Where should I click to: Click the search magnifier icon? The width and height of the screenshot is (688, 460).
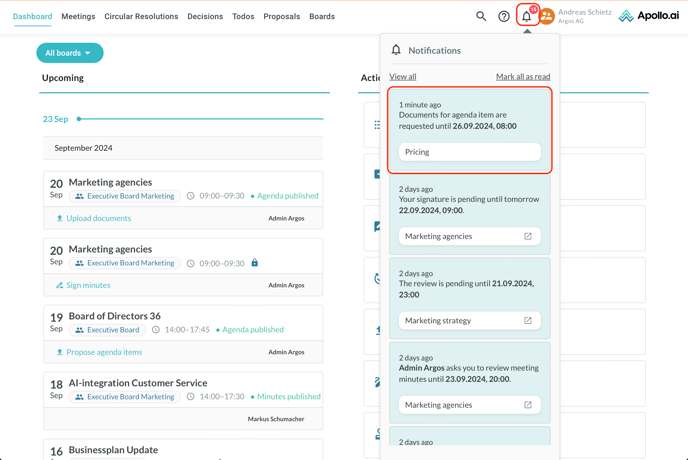[x=481, y=16]
